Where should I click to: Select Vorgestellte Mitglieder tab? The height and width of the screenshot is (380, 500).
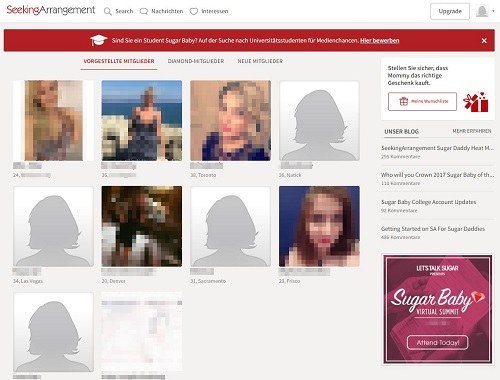coord(119,61)
